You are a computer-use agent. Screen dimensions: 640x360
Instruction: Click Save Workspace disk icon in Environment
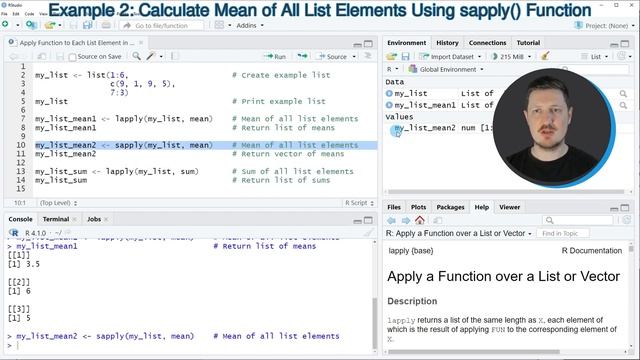(405, 56)
